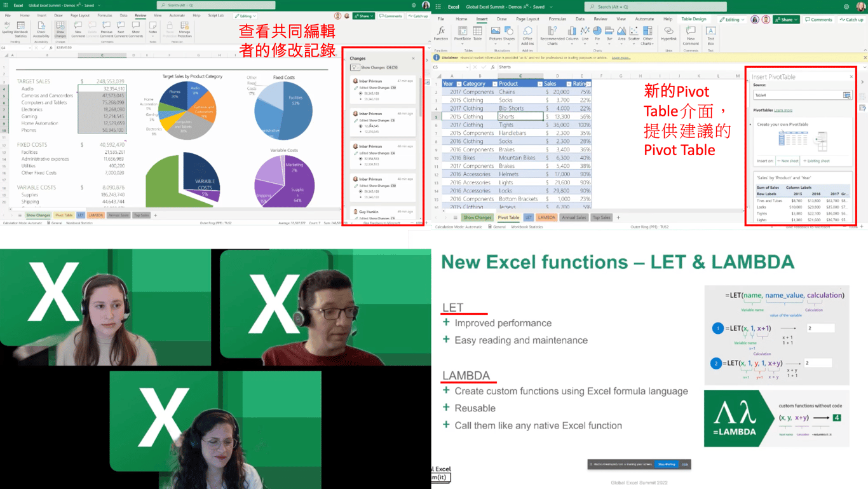This screenshot has width=868, height=489.
Task: Open filter dropdown in Changes pane
Action: pyautogui.click(x=355, y=67)
